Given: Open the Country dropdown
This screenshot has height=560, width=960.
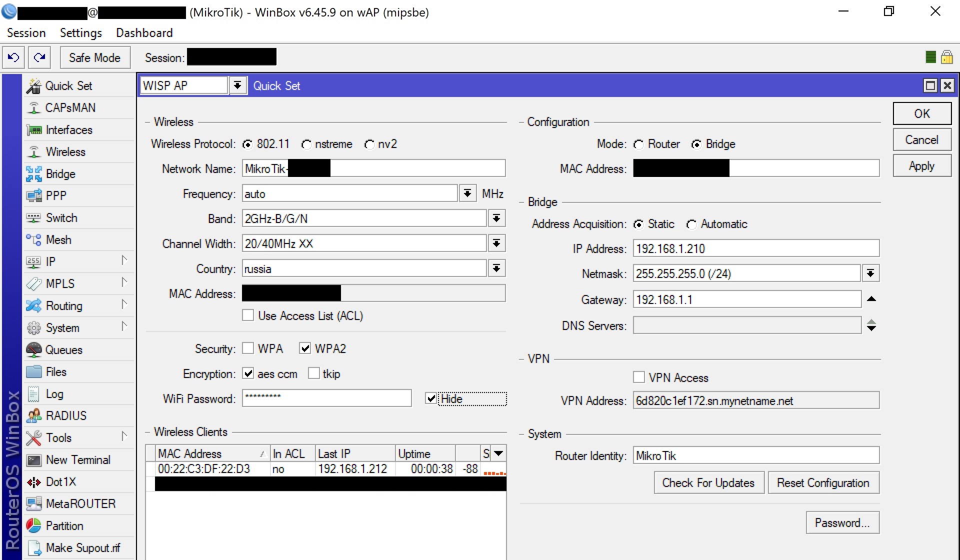Looking at the screenshot, I should 496,268.
